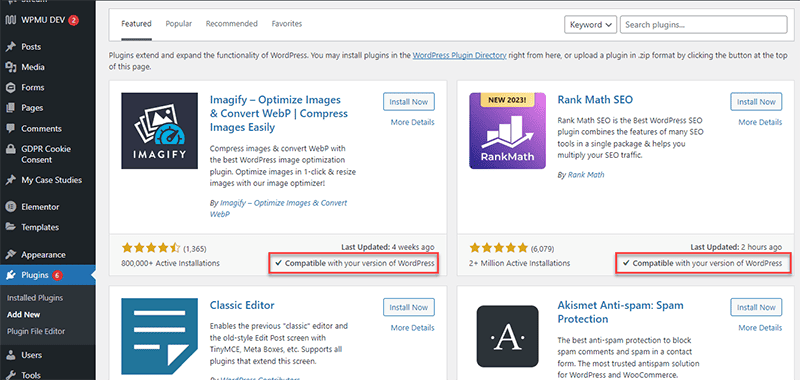The image size is (800, 380).
Task: View More Details for Akismet
Action: tap(760, 328)
